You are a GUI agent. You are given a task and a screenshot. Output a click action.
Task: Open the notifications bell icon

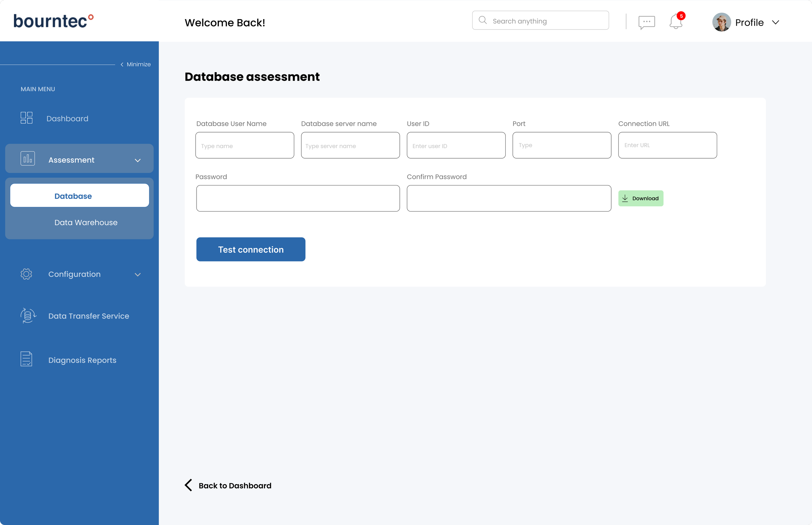[x=675, y=22]
